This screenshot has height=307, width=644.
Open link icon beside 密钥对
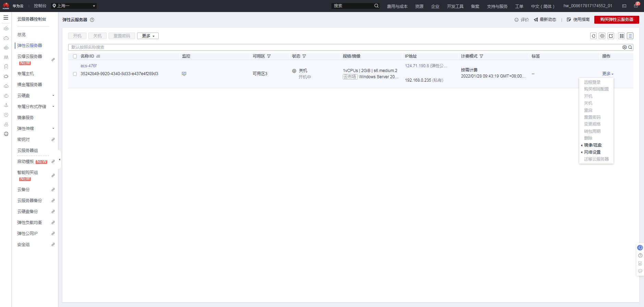pos(53,140)
